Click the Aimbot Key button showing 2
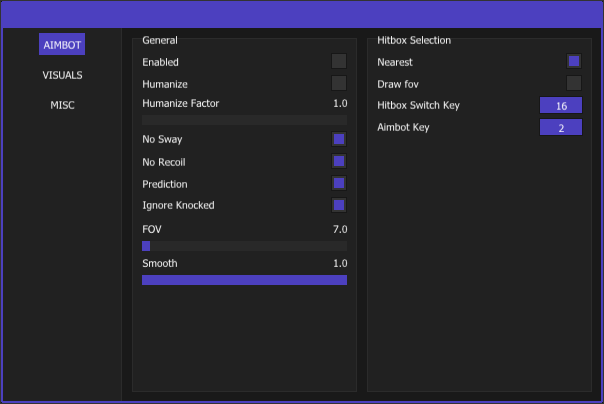 (x=561, y=127)
